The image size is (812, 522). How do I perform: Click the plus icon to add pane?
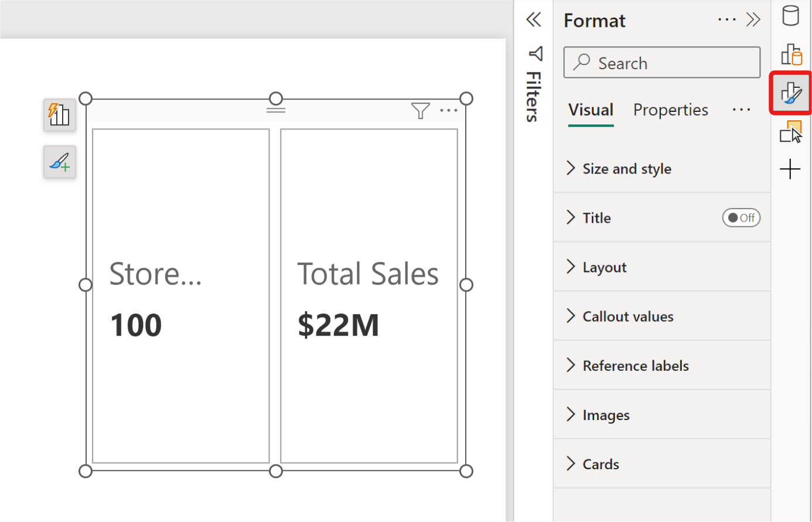tap(790, 169)
